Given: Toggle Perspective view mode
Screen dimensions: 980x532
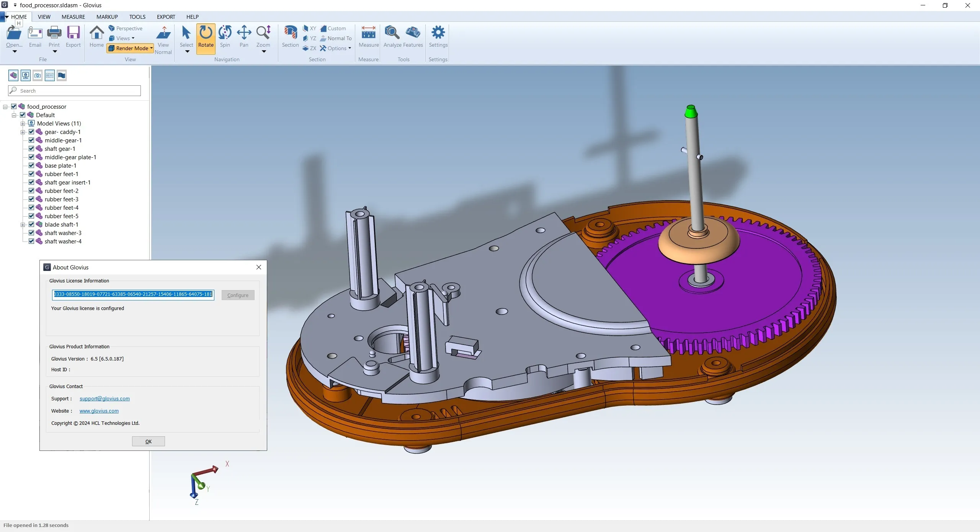Looking at the screenshot, I should click(x=126, y=28).
